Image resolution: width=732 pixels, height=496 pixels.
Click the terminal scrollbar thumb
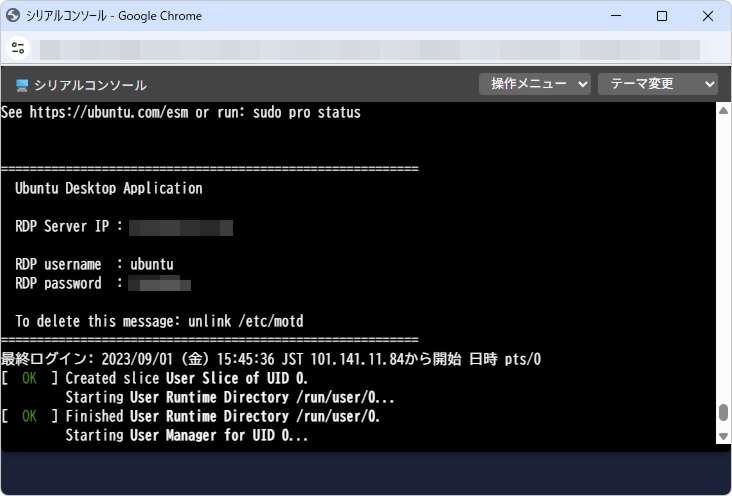click(723, 414)
